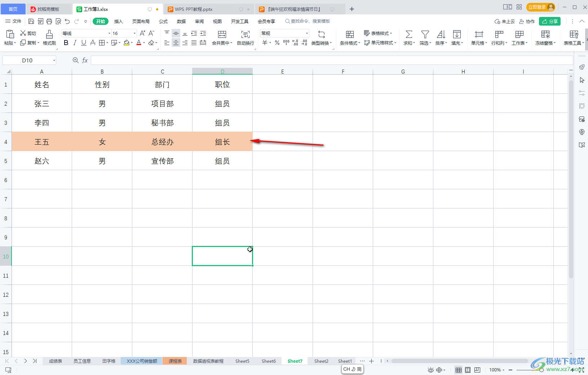Click the formula bar input field
Screen dimensions: 588x375
coord(332,60)
